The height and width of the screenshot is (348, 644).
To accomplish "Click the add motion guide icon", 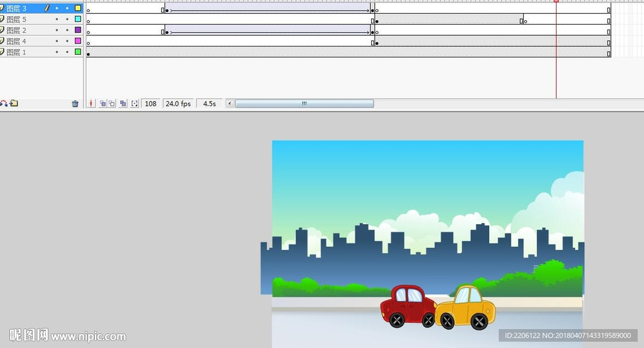I will pyautogui.click(x=4, y=104).
